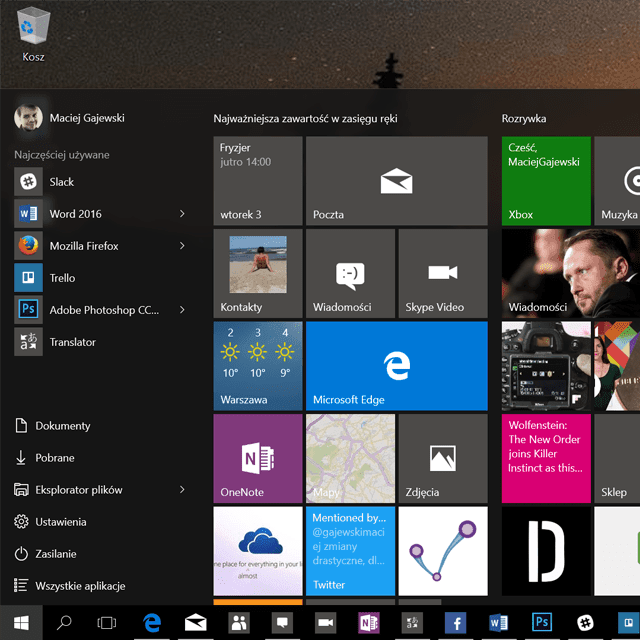Open Warszawa weather tile
Viewport: 640px width, 640px height.
pyautogui.click(x=258, y=366)
